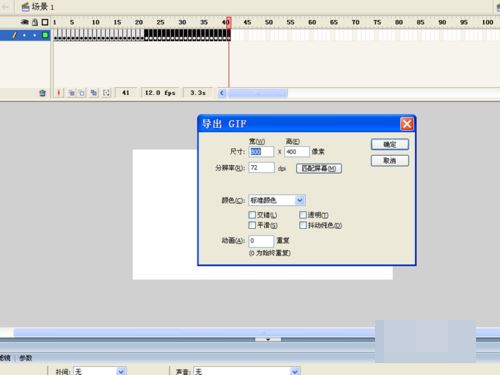The image size is (500, 375).
Task: Toggle the selected layer's visibility dot
Action: click(x=24, y=35)
